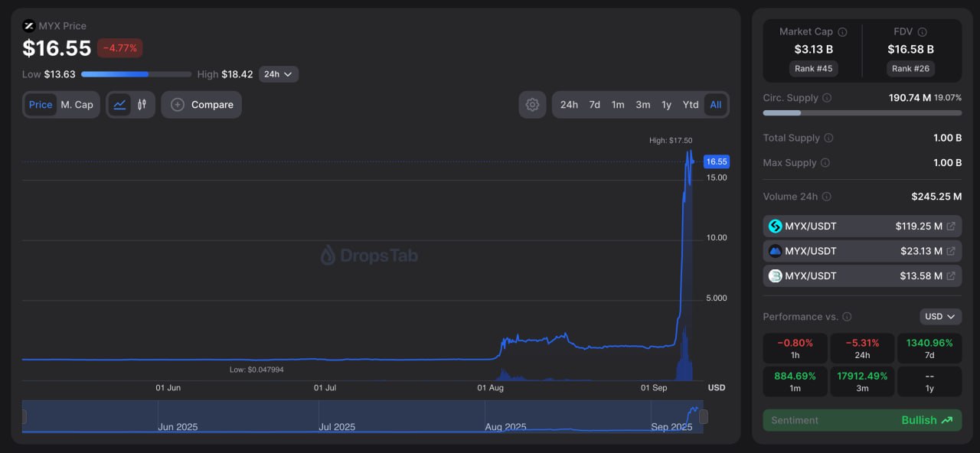The image size is (980, 453).
Task: Click the -4.77% price change badge
Action: (x=119, y=48)
